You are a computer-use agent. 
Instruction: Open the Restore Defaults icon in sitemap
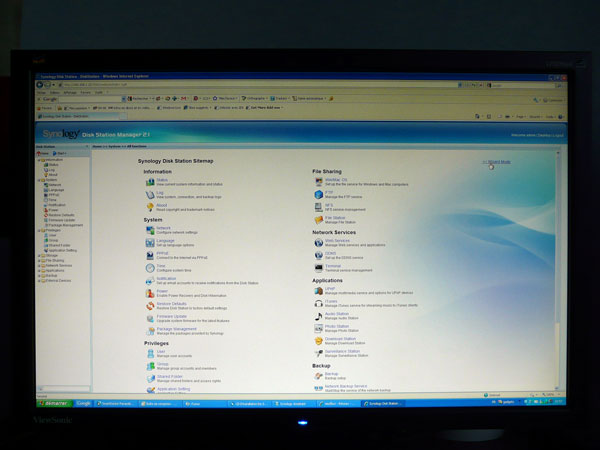tap(150, 306)
